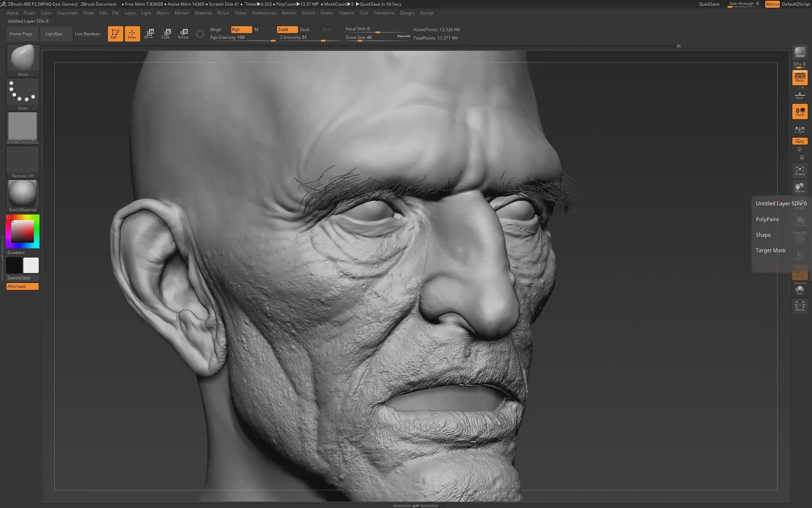Viewport: 812px width, 508px height.
Task: Open the LightBox browser
Action: click(x=54, y=34)
